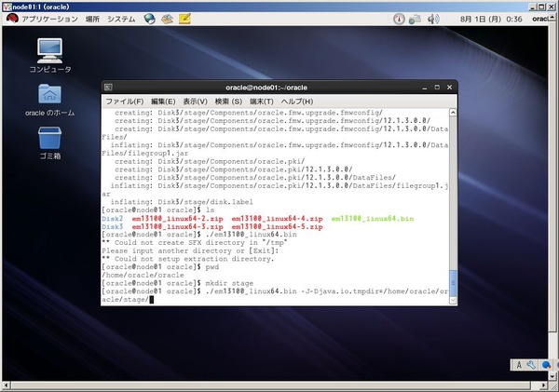This screenshot has width=559, height=392.
Task: Open the network connection tray icon
Action: 415,19
